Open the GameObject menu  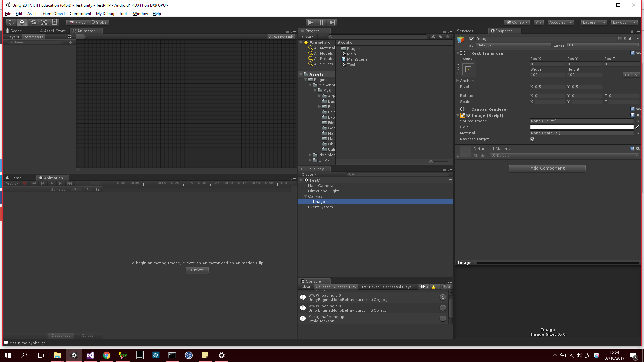[54, 14]
